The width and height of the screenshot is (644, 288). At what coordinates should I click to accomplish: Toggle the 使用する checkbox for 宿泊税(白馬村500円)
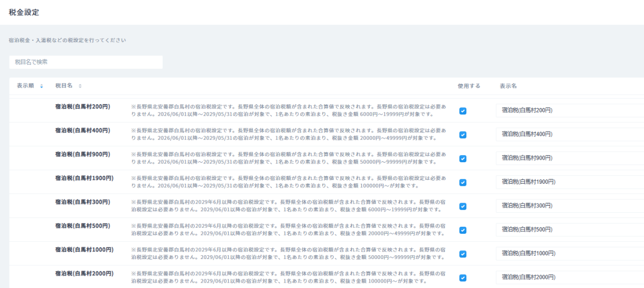point(463,230)
